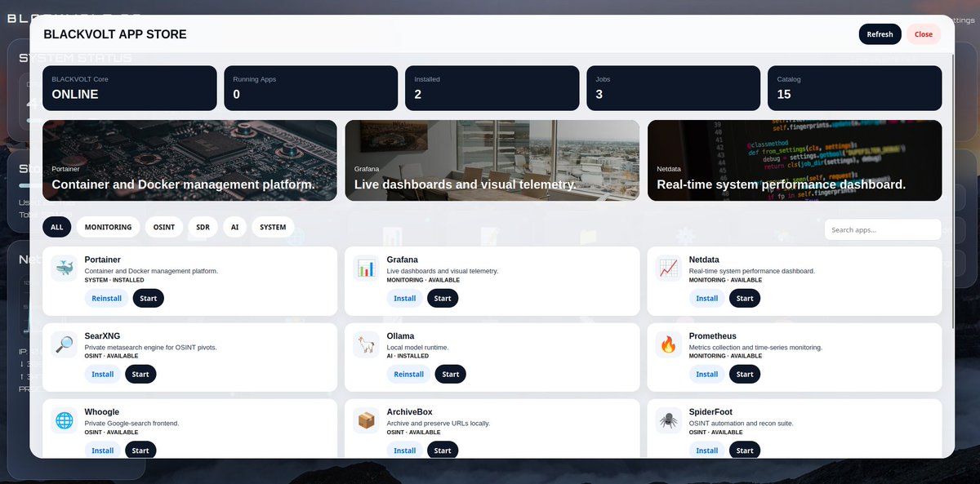
Task: Click the "AI · INSTALLED" label under Ollama
Action: (x=408, y=356)
